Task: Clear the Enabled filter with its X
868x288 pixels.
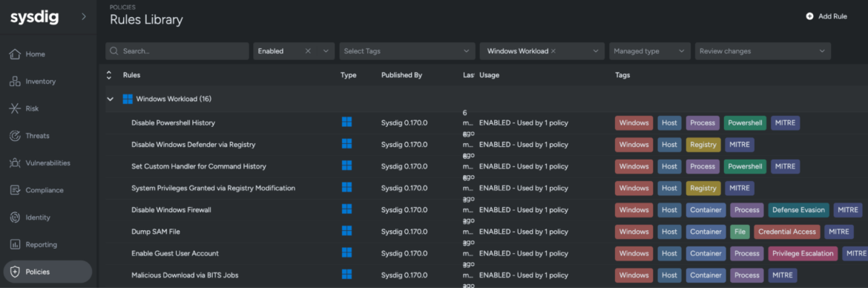Action: (x=309, y=51)
